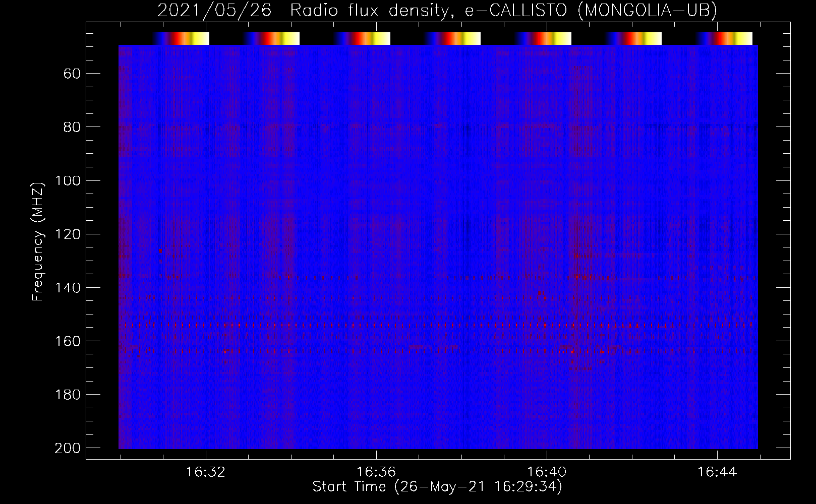Click the 80 MHz frequency tick label

pos(72,127)
